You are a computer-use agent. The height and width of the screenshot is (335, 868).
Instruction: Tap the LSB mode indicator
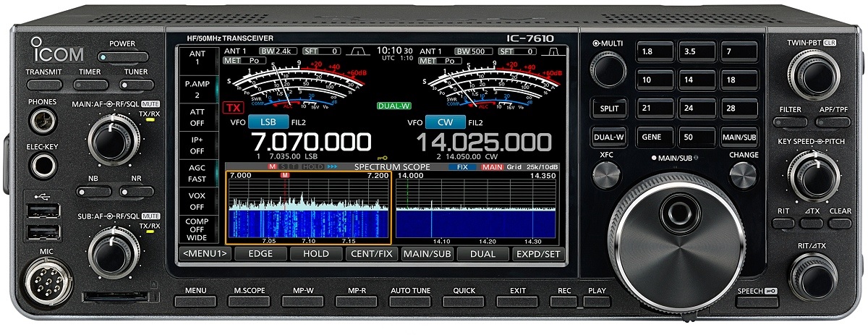268,122
